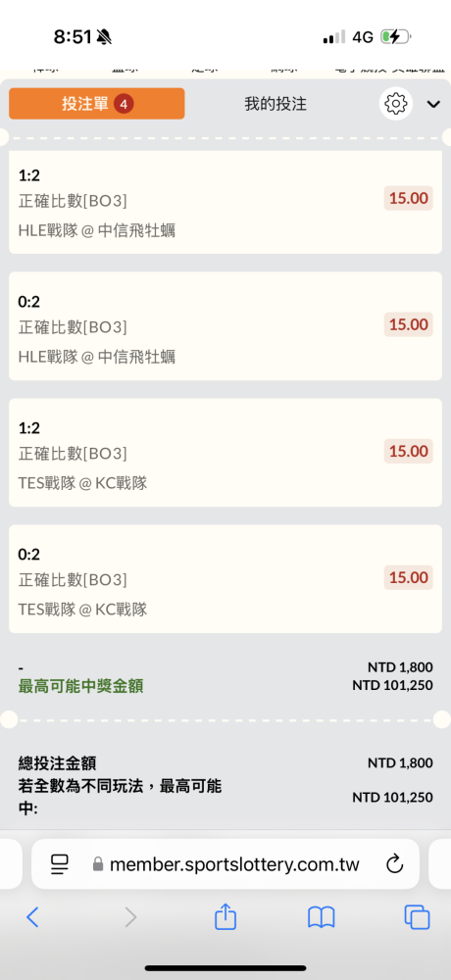Select 15.00 odds for HLE 0:2 bet
The height and width of the screenshot is (980, 451).
point(409,324)
